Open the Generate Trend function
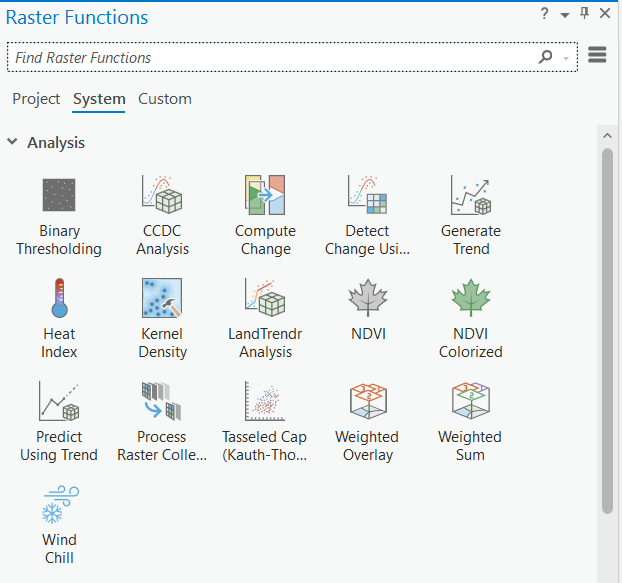The width and height of the screenshot is (622, 583). [x=470, y=196]
